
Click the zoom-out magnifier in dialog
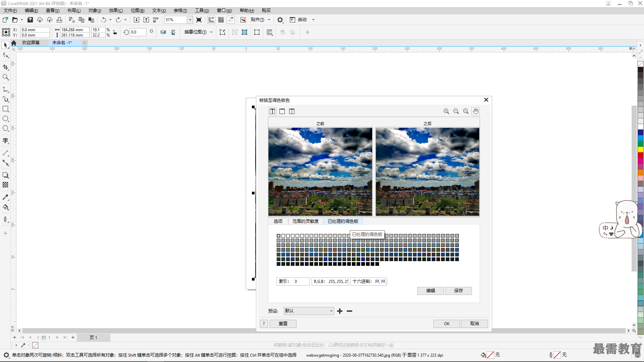click(x=456, y=111)
